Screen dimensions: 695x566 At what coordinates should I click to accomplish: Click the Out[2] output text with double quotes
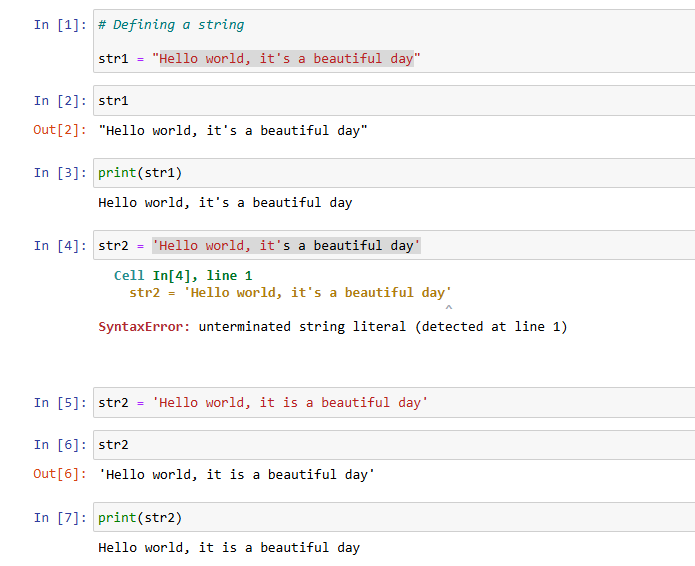point(233,131)
